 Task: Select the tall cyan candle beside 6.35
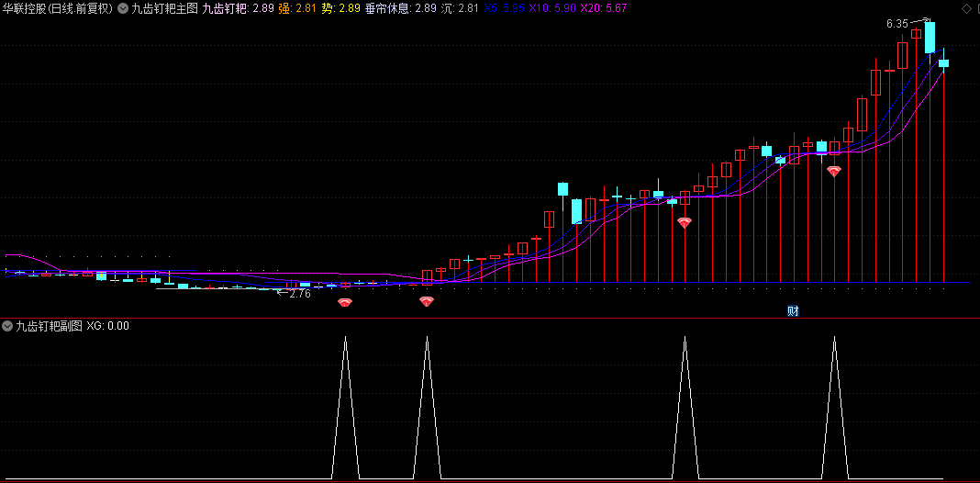(930, 37)
